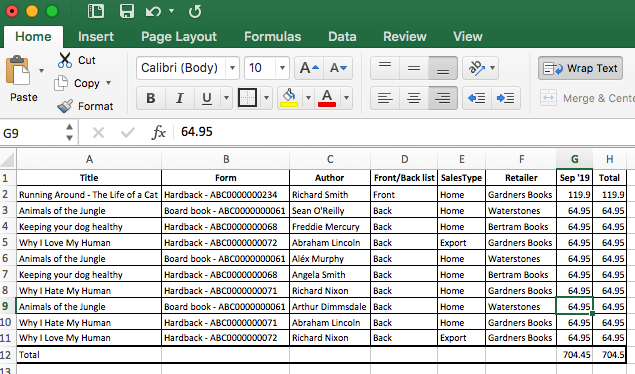Click the Merge & Center button

coord(587,98)
